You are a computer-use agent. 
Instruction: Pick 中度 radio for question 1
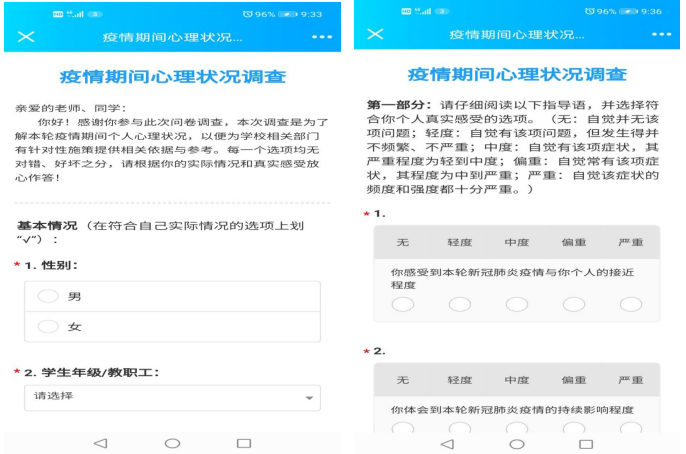click(x=517, y=304)
